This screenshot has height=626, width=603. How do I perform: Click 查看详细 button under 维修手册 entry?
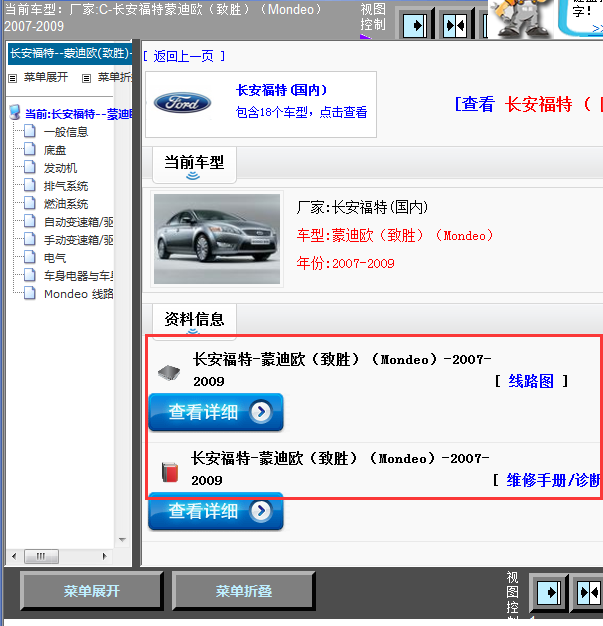[x=216, y=511]
